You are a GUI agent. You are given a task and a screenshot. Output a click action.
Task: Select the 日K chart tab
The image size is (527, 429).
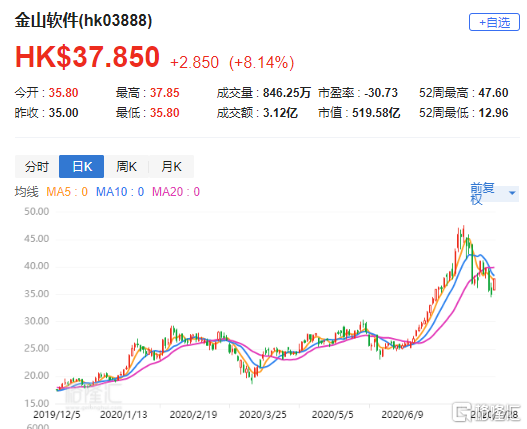point(82,166)
